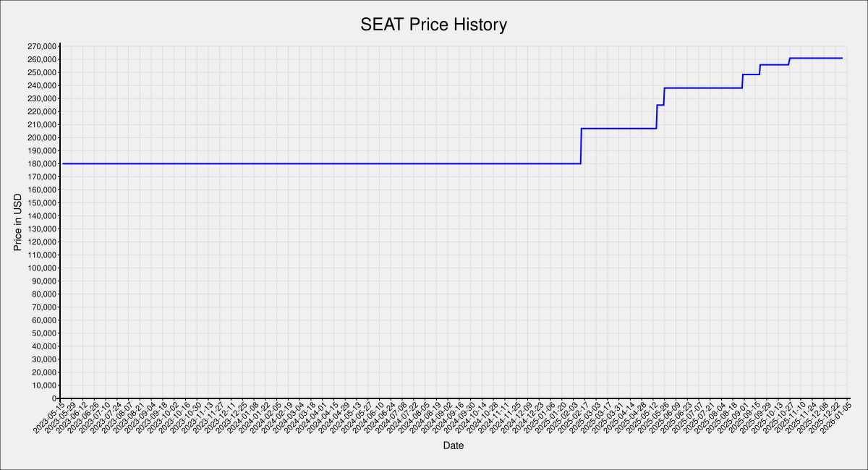Click the short 225,000 price step

(660, 105)
